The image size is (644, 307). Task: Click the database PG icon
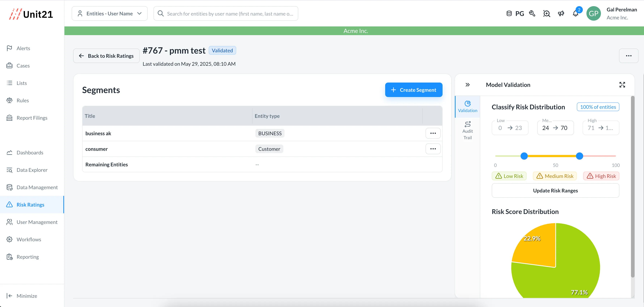[x=509, y=14]
